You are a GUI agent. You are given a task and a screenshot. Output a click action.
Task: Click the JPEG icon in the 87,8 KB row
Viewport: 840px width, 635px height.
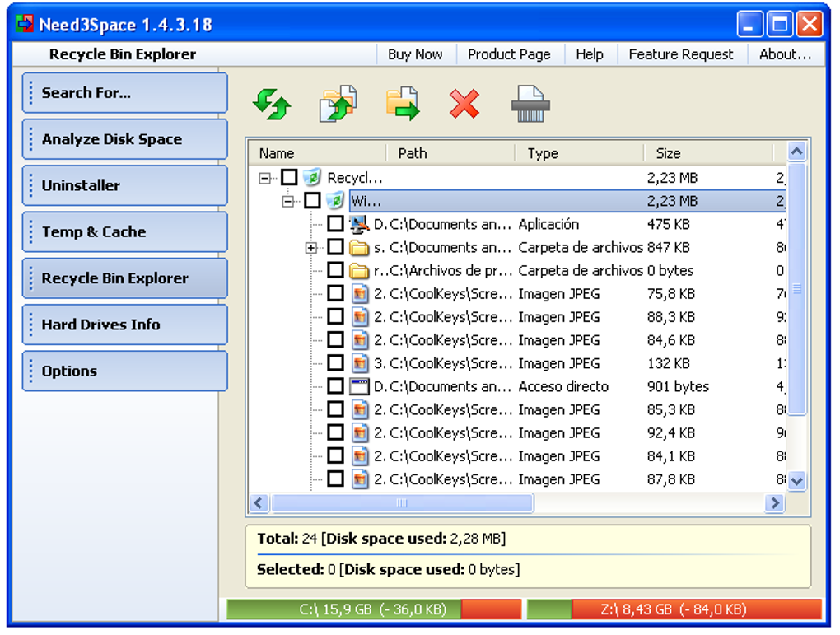(360, 479)
